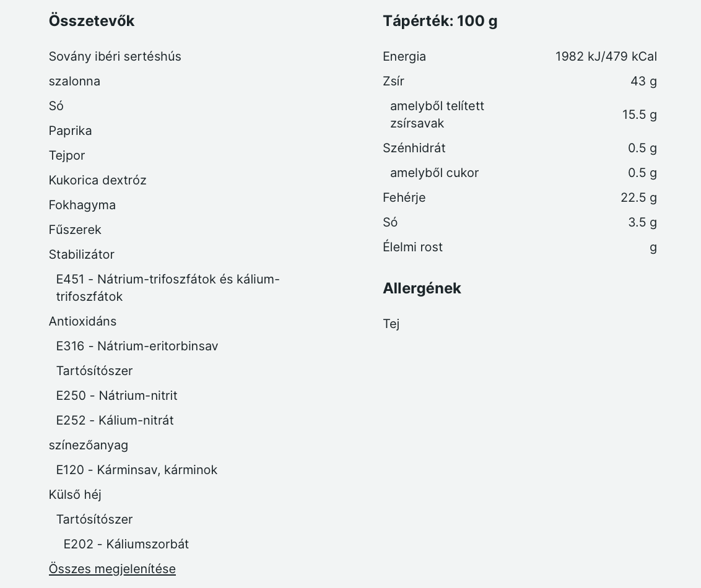Click the 'Fehérje' nutrition row label

404,197
